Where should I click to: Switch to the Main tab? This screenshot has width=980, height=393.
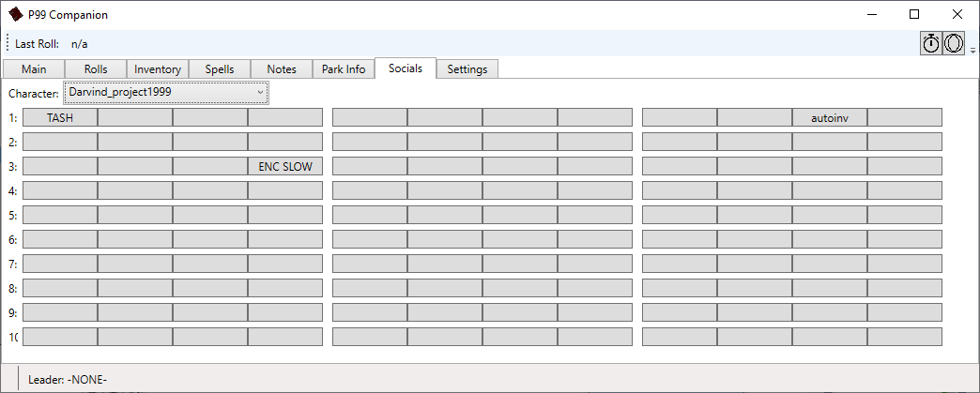tap(34, 69)
